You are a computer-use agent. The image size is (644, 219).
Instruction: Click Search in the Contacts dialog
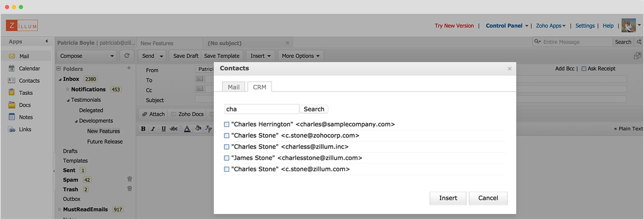pos(314,109)
